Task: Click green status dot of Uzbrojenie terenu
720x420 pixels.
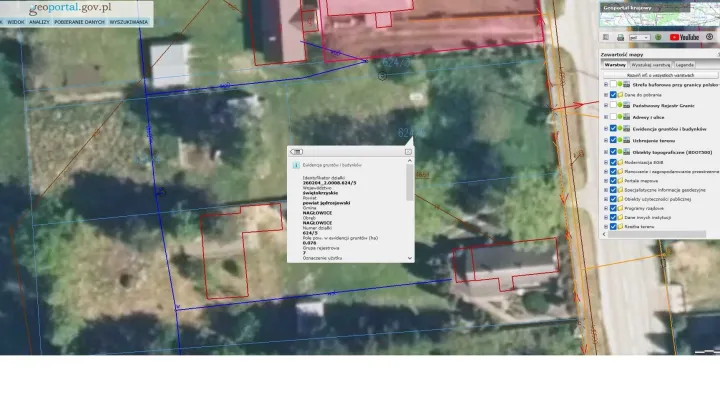Action: 620,140
